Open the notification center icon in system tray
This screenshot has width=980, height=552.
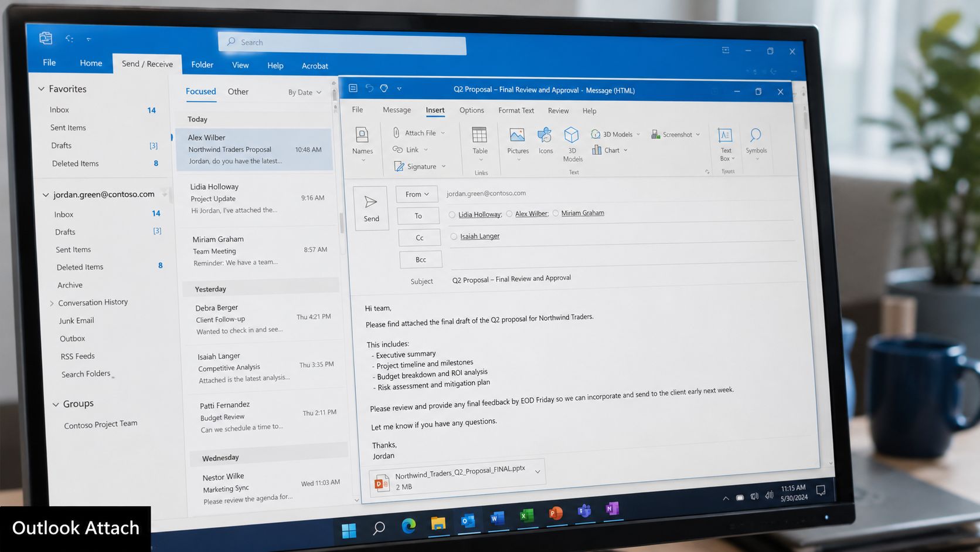tap(821, 490)
